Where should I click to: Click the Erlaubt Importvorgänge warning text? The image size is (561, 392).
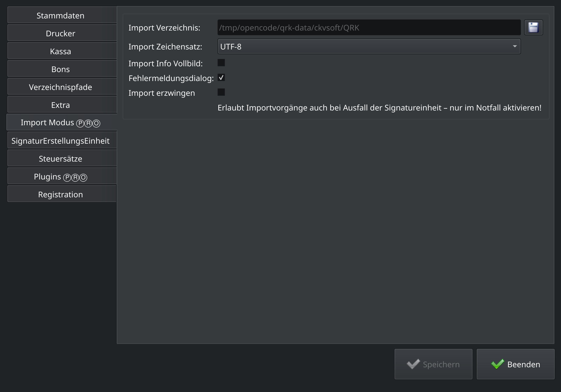(380, 108)
